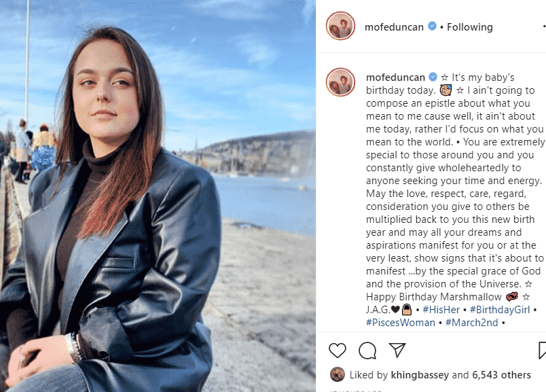Click verified badge next to header username
This screenshot has height=392, width=546.
[432, 26]
